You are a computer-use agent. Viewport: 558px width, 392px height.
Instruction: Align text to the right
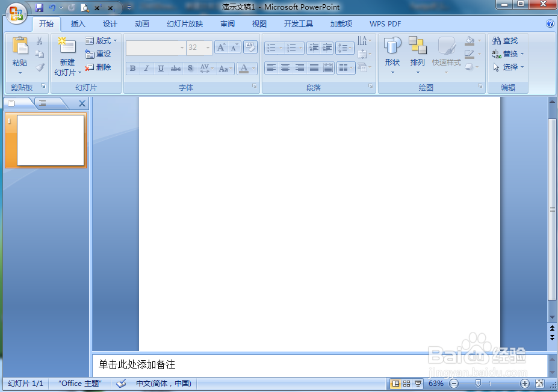click(x=300, y=67)
